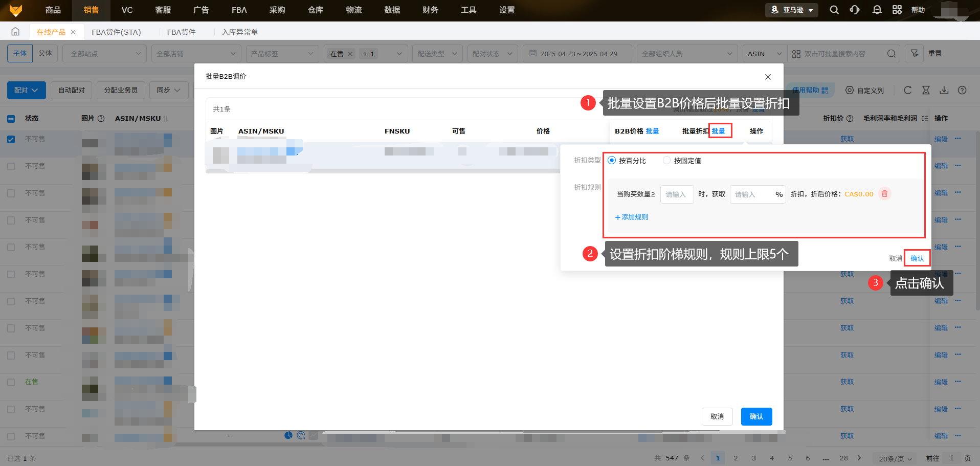Switch to the 入库异常单 tab

[240, 32]
